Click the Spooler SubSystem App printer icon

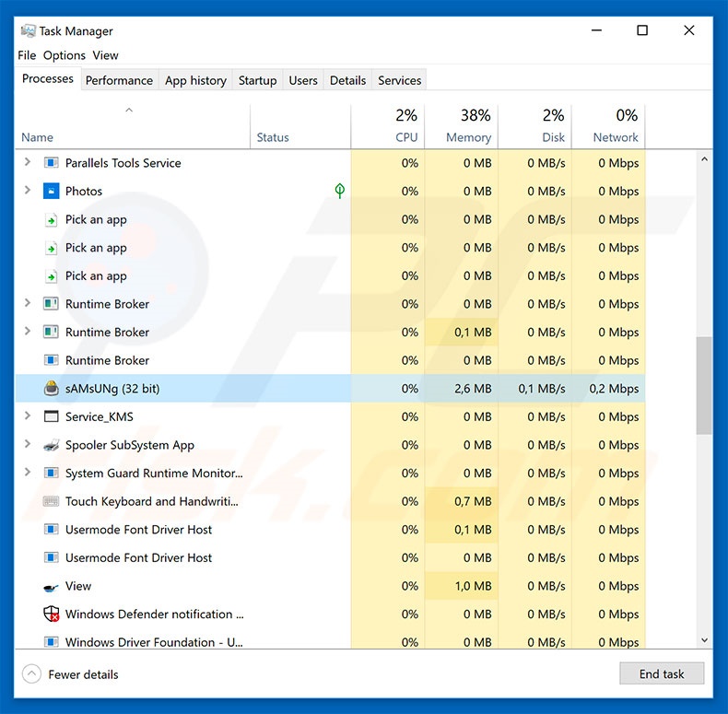(x=52, y=445)
